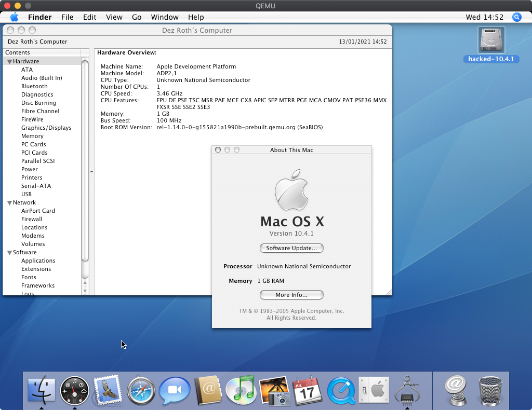The width and height of the screenshot is (532, 410).
Task: Select USB in the Hardware list
Action: point(26,194)
